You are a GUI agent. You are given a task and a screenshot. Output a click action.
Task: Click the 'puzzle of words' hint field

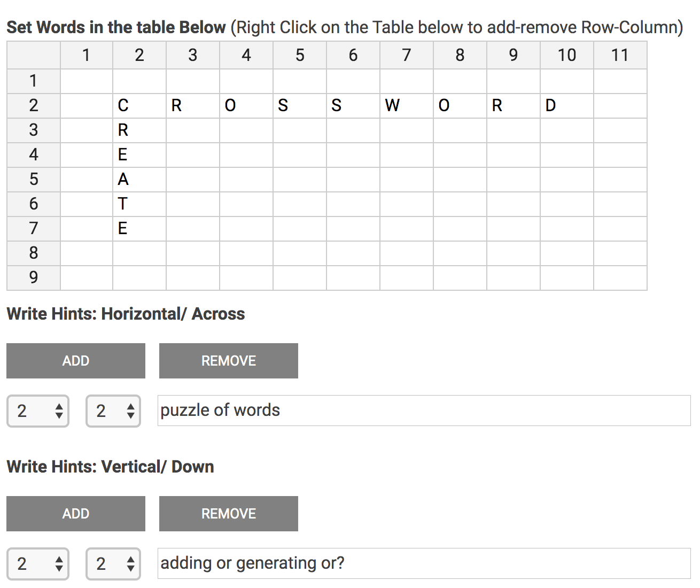tap(424, 411)
